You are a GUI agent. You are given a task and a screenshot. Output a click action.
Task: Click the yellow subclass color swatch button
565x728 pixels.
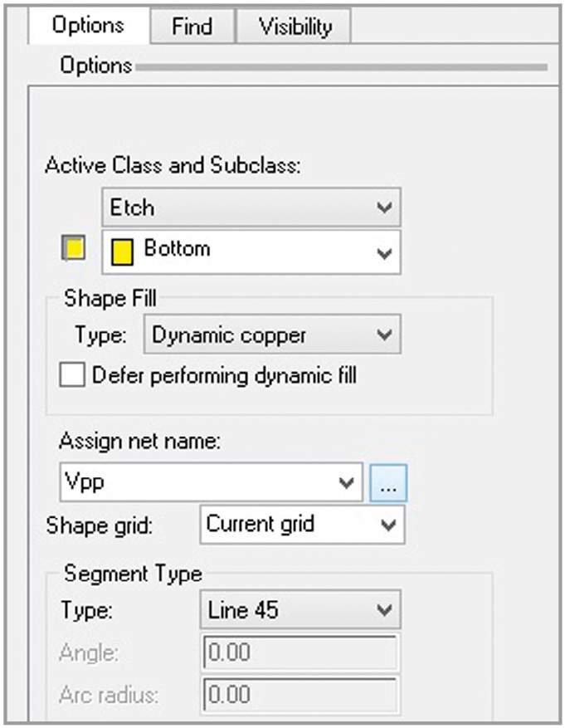coord(75,249)
